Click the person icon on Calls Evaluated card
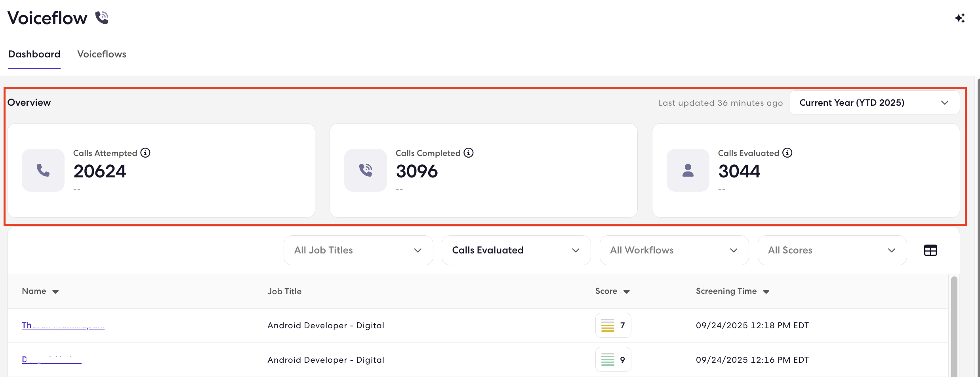Image resolution: width=980 pixels, height=377 pixels. (x=688, y=170)
